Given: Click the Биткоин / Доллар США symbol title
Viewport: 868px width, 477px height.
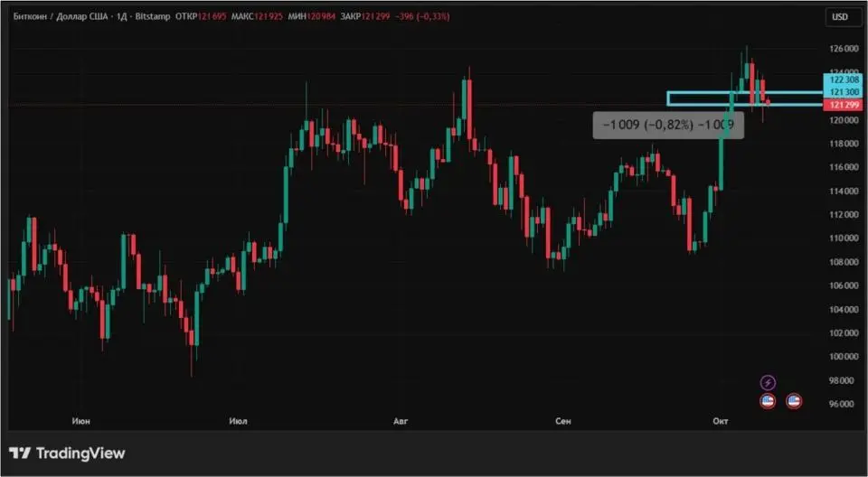Looking at the screenshot, I should [x=63, y=16].
